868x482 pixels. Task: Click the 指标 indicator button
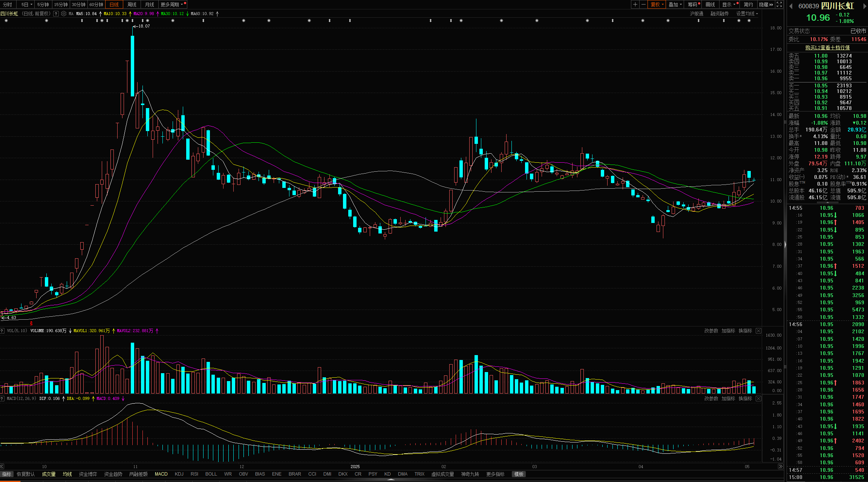coord(7,474)
